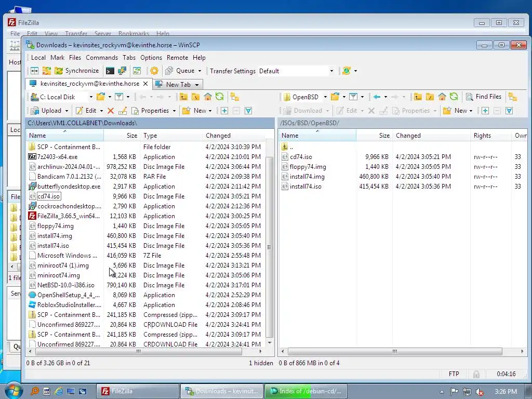Image resolution: width=532 pixels, height=399 pixels.
Task: Open the Local menu
Action: coord(38,58)
